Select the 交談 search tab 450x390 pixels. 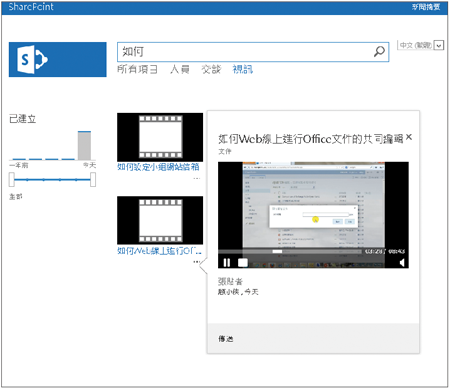coord(211,69)
